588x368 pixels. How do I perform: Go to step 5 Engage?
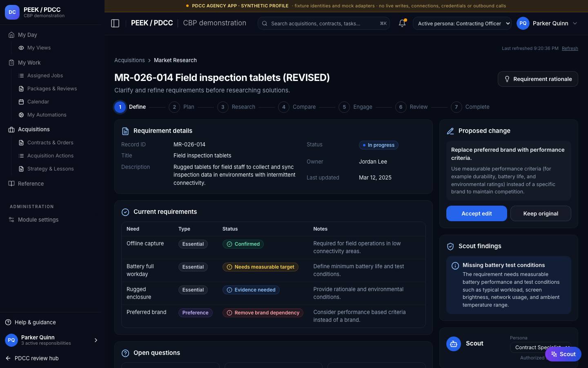click(356, 107)
